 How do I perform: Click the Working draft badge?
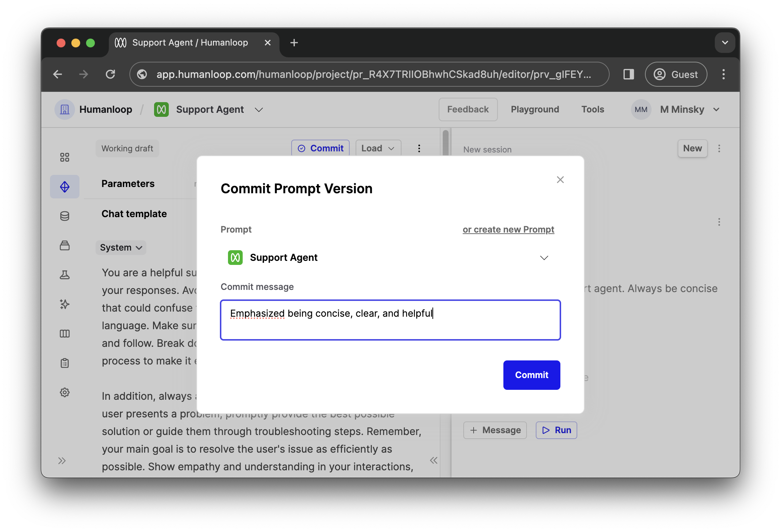pyautogui.click(x=127, y=148)
